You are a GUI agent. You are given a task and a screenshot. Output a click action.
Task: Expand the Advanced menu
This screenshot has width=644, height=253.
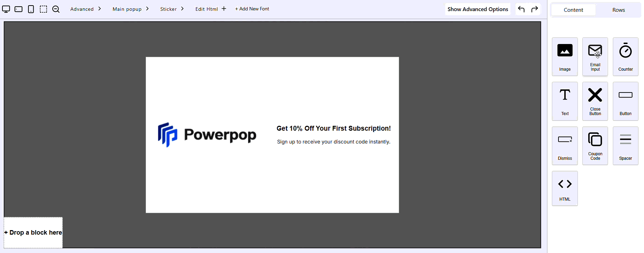tap(86, 9)
